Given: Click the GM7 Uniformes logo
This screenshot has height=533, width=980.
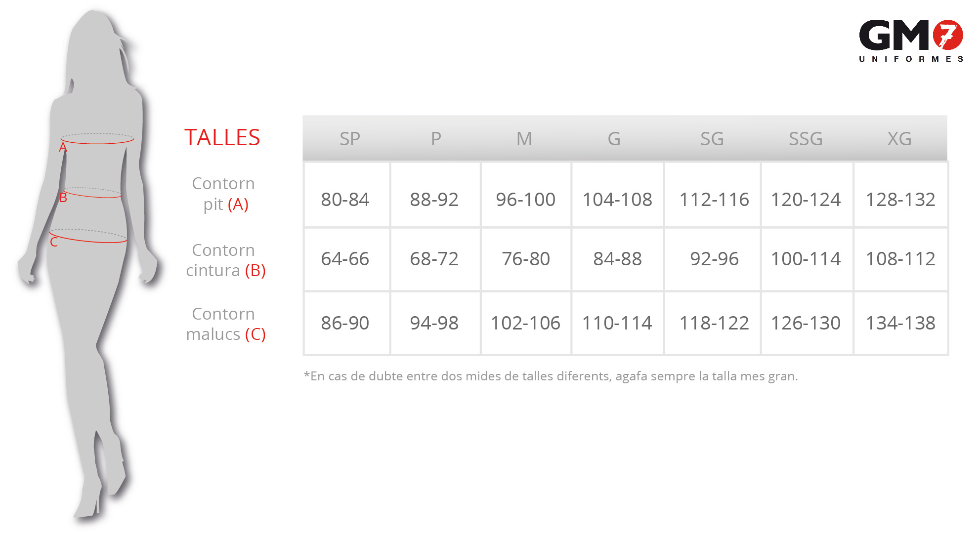Looking at the screenshot, I should 911,41.
